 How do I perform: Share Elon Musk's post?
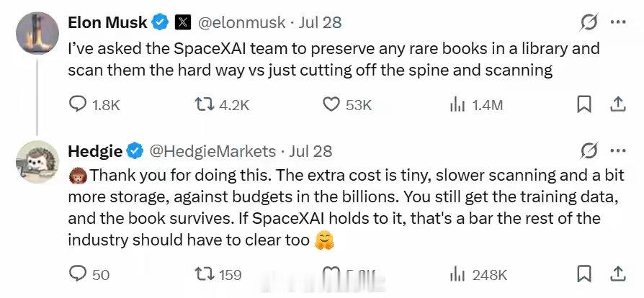click(x=617, y=104)
